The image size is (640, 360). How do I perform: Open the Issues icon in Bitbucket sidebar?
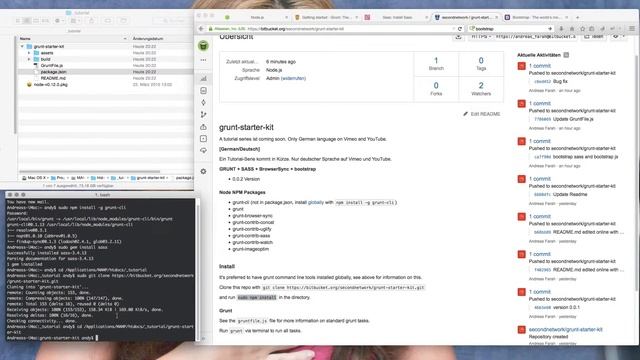[x=203, y=139]
